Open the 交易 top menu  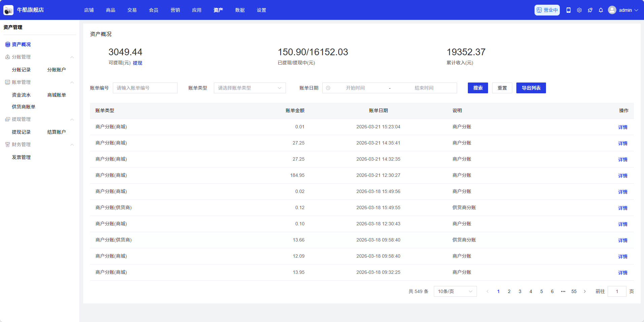tap(132, 10)
